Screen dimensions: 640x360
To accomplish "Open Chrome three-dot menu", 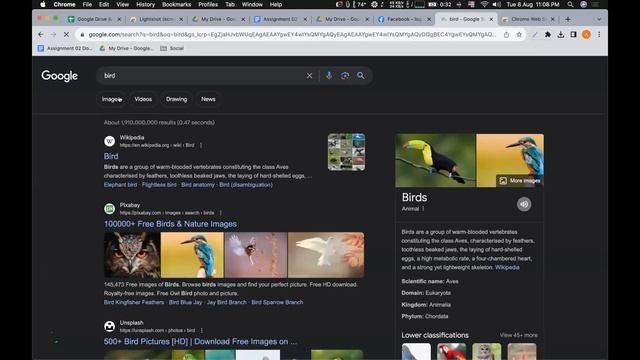I will point(599,35).
